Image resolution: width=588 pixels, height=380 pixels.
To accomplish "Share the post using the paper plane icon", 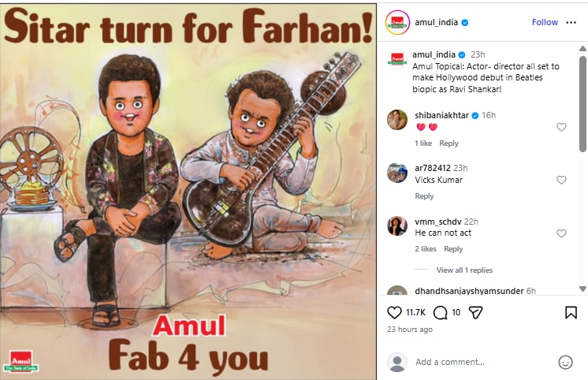I will coord(475,312).
